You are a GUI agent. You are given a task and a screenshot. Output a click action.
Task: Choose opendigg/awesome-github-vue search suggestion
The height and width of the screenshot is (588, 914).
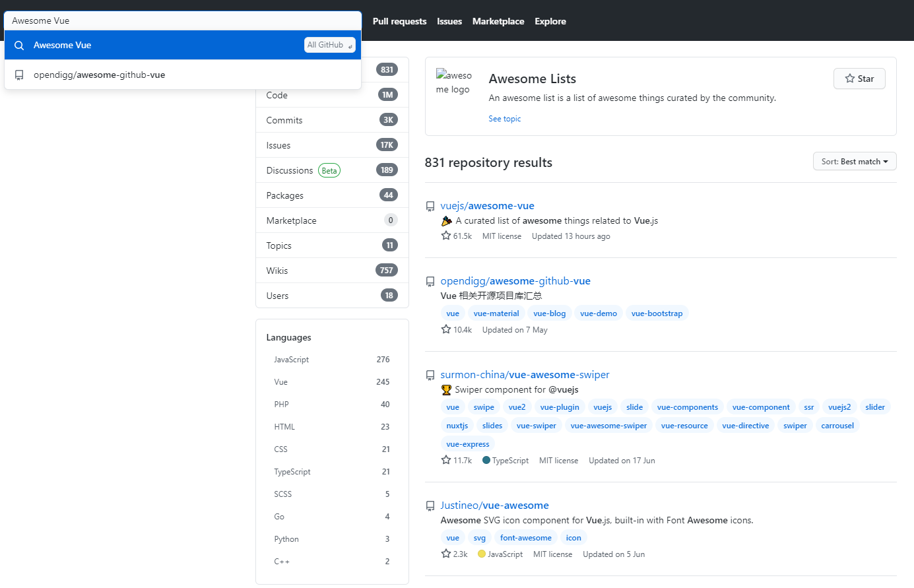pos(183,75)
